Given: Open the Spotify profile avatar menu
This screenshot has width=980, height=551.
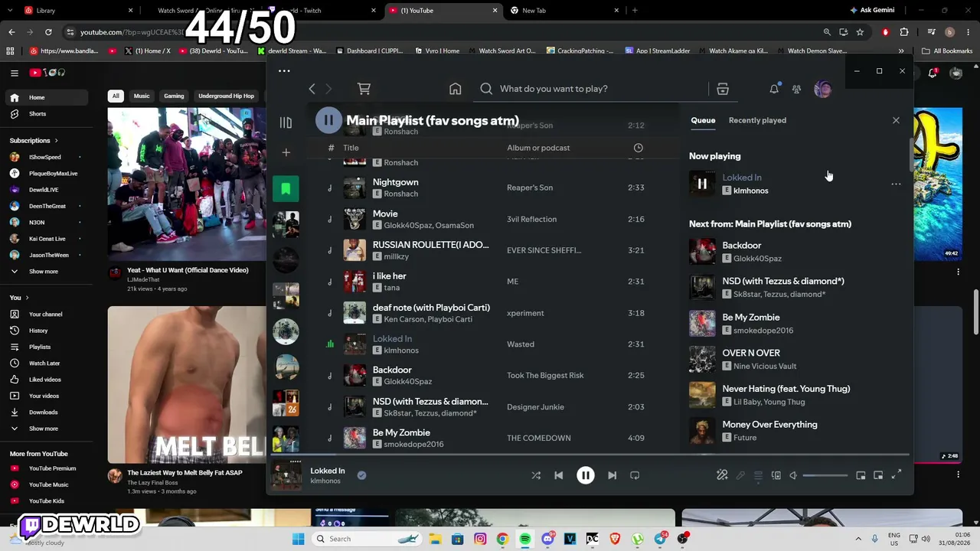Looking at the screenshot, I should (822, 89).
